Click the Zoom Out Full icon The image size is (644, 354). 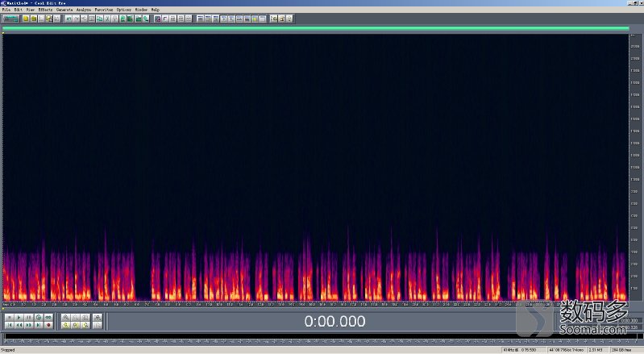pyautogui.click(x=85, y=318)
